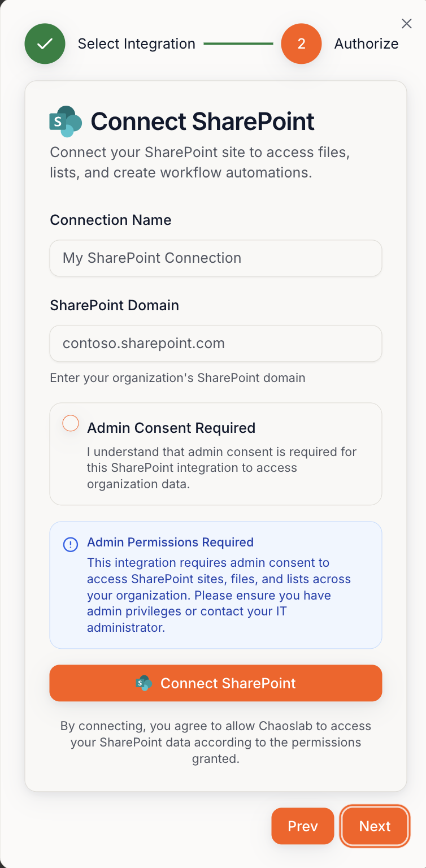Click the SharePoint Domain field label

(114, 305)
